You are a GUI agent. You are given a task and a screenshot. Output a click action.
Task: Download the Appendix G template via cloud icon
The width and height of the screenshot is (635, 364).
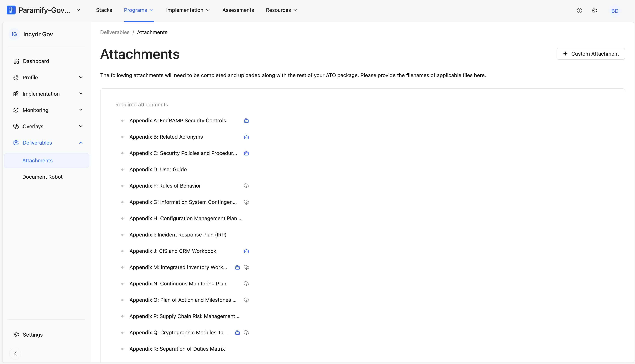click(x=246, y=202)
